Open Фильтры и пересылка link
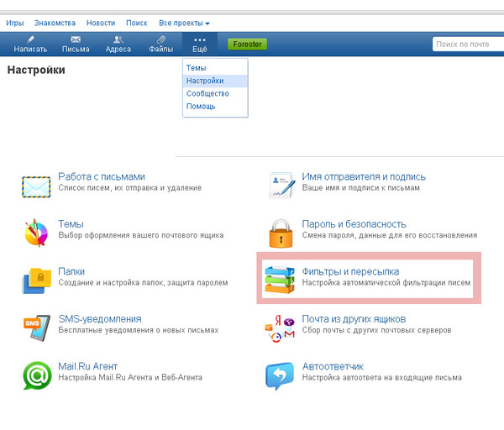504x430 pixels. pos(350,271)
